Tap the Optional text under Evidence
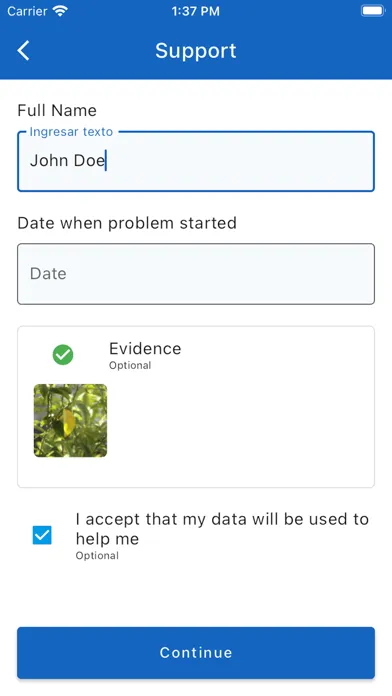 pyautogui.click(x=130, y=365)
